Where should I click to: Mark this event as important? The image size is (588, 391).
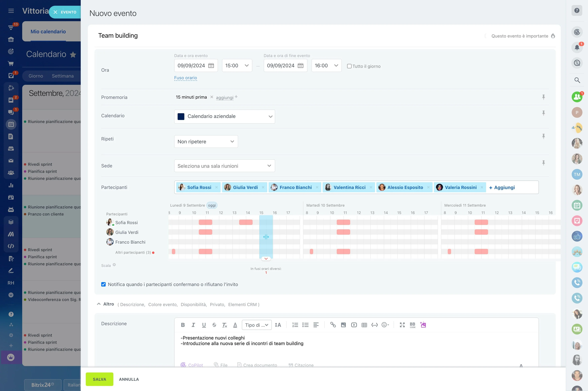(x=486, y=36)
